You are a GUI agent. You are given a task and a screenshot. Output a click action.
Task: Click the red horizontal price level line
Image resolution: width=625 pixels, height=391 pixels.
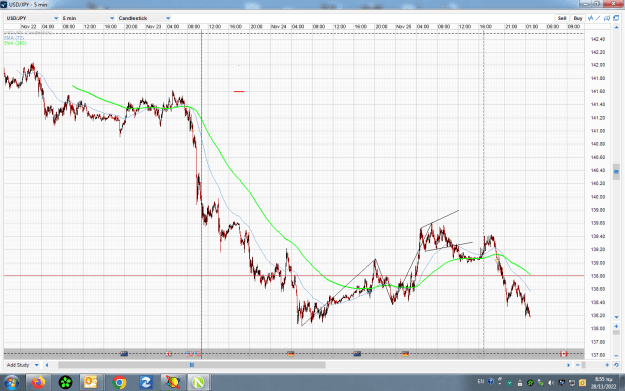coord(294,275)
